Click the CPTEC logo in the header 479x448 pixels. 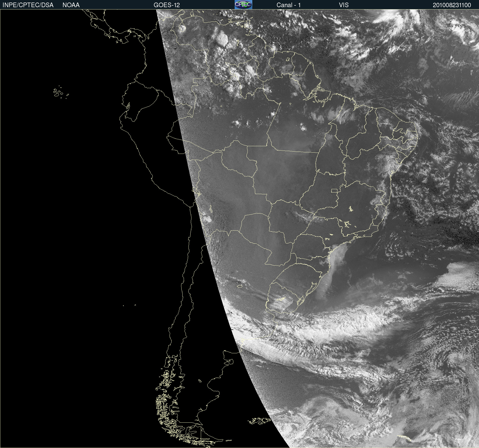243,5
